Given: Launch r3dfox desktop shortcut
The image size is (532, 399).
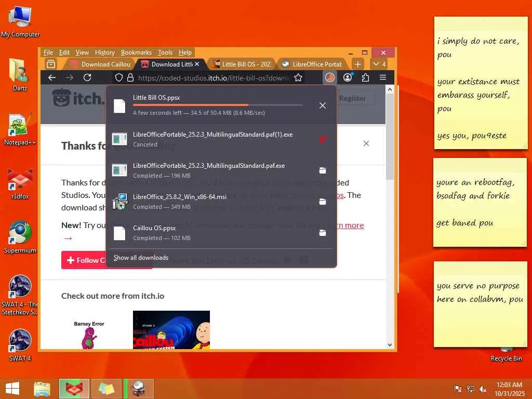Looking at the screenshot, I should click(20, 183).
